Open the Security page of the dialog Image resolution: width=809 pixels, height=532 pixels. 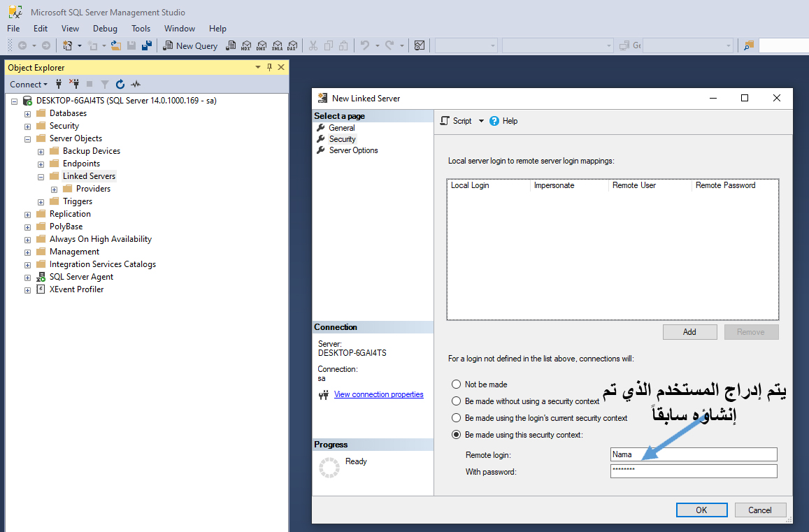click(x=343, y=139)
